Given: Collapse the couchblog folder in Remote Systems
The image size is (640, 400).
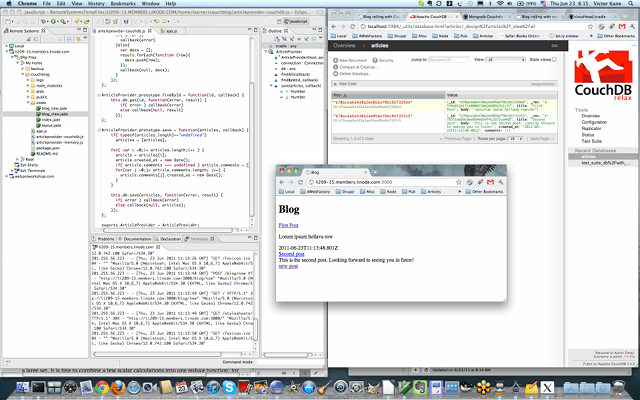Looking at the screenshot, I should (23, 74).
